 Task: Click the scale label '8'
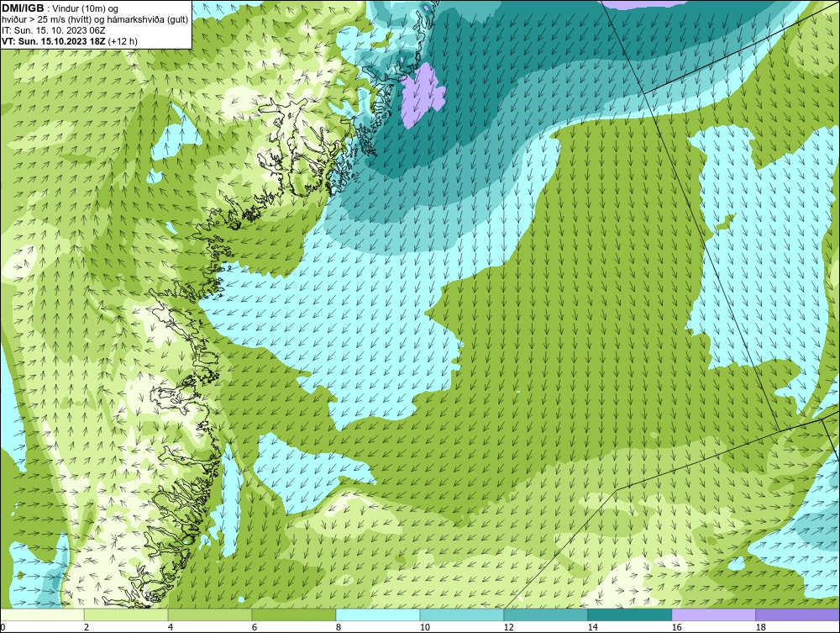tap(338, 627)
